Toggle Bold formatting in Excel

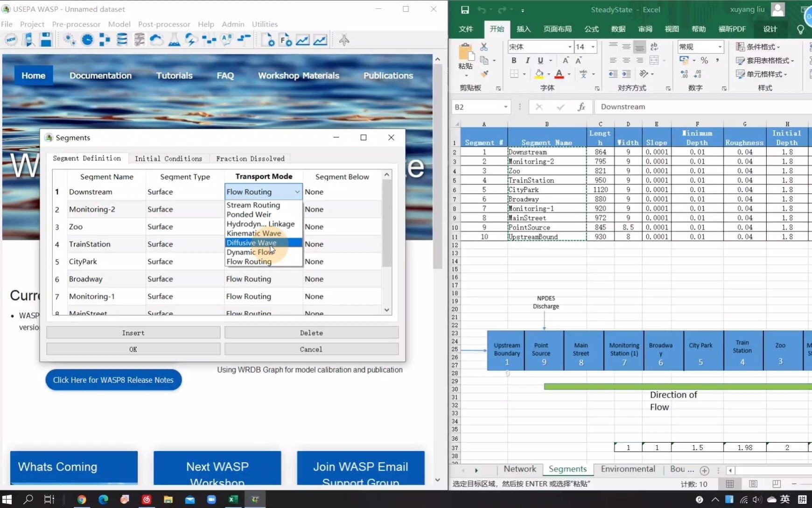click(514, 60)
